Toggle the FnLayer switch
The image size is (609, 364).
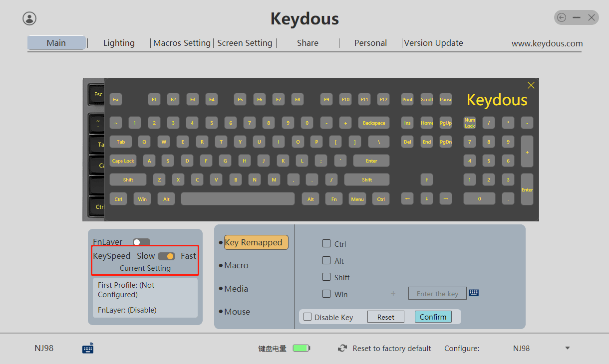(141, 242)
